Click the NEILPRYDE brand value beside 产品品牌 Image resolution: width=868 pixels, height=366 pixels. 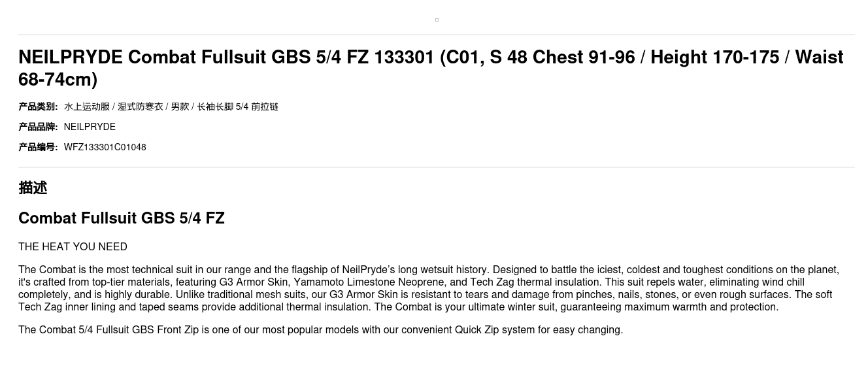(90, 127)
